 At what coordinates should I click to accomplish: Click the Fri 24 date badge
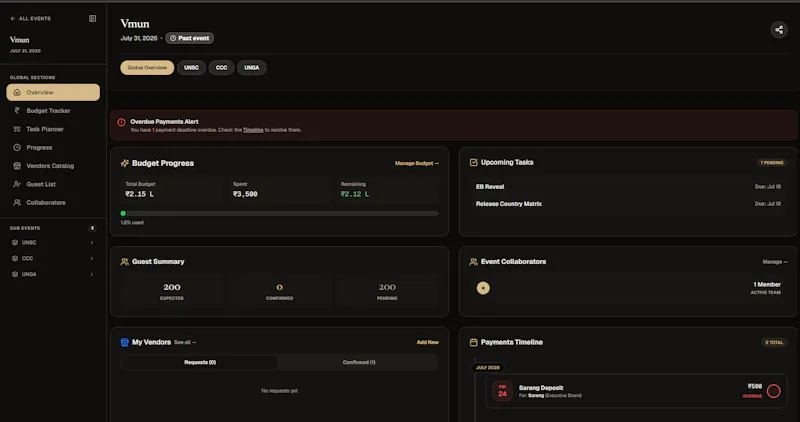click(503, 391)
